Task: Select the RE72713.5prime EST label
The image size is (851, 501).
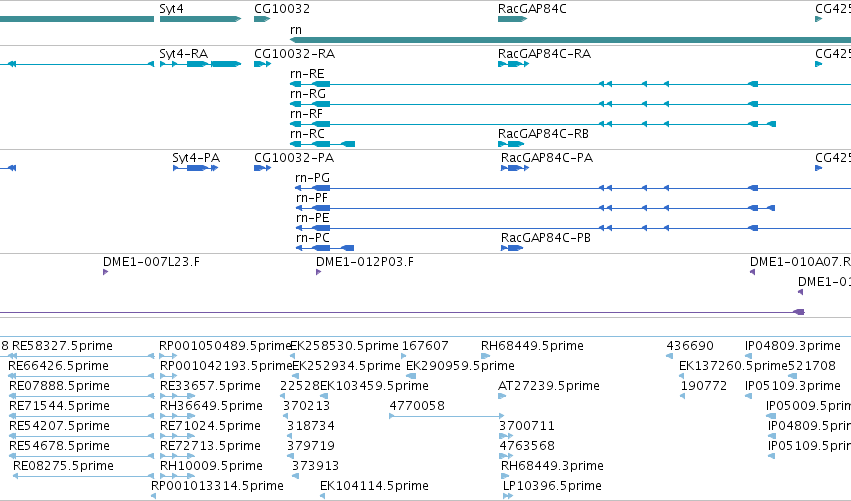Action: coord(210,446)
